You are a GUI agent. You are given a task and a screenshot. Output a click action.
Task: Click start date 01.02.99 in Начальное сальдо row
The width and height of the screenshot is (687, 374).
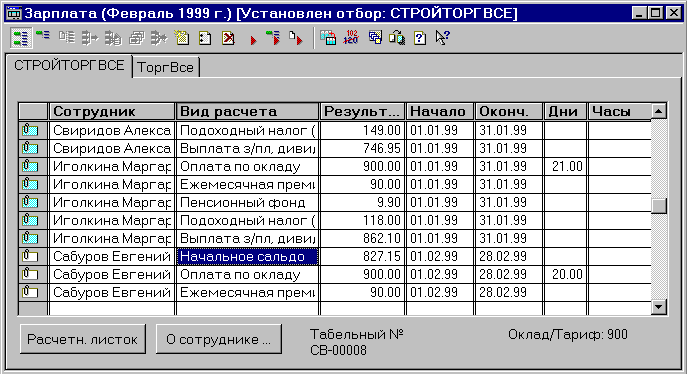[x=440, y=256]
